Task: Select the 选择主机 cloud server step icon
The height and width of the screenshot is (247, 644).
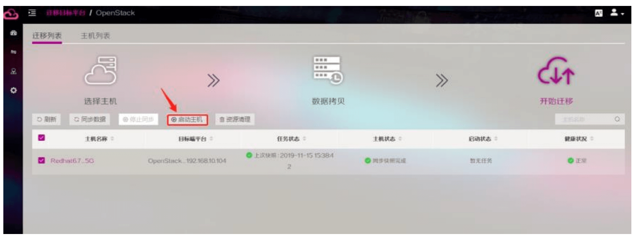Action: coord(100,70)
